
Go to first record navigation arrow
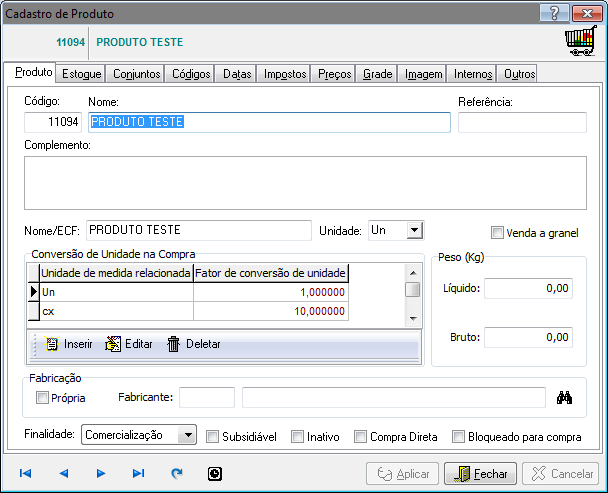tap(25, 473)
